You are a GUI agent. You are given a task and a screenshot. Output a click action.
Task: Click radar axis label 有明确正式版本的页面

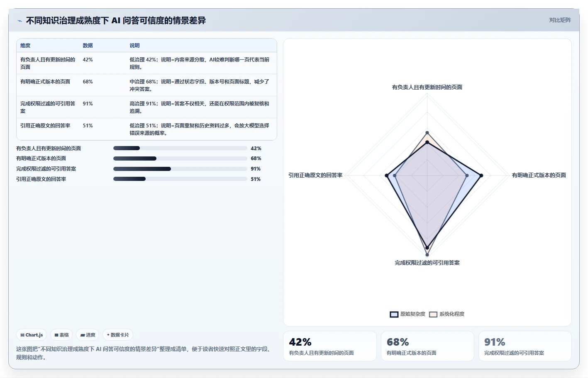point(539,175)
